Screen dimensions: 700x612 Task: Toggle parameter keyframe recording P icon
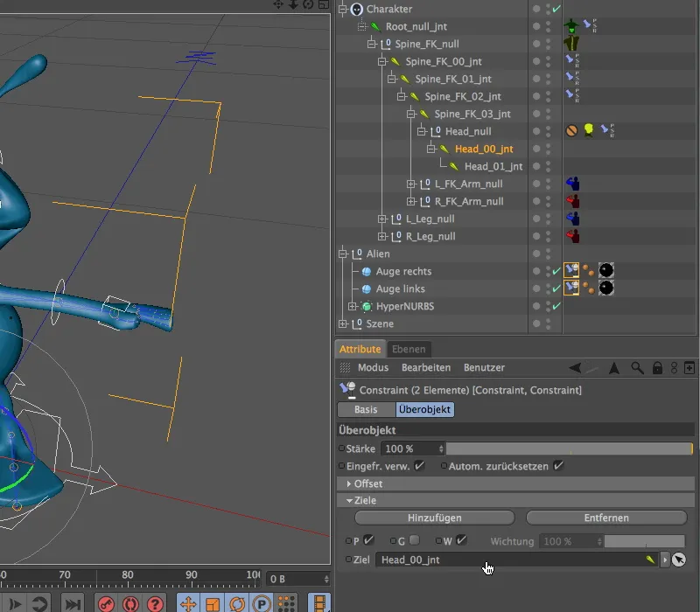click(x=262, y=603)
